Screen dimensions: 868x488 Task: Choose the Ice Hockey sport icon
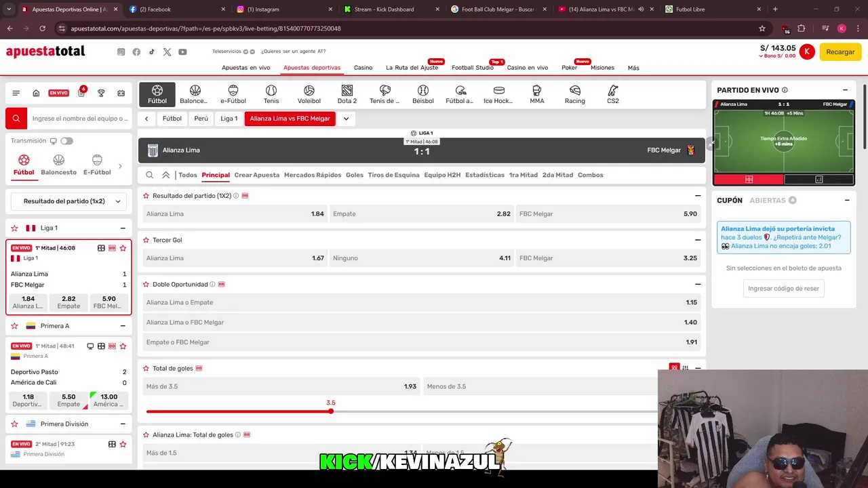498,95
